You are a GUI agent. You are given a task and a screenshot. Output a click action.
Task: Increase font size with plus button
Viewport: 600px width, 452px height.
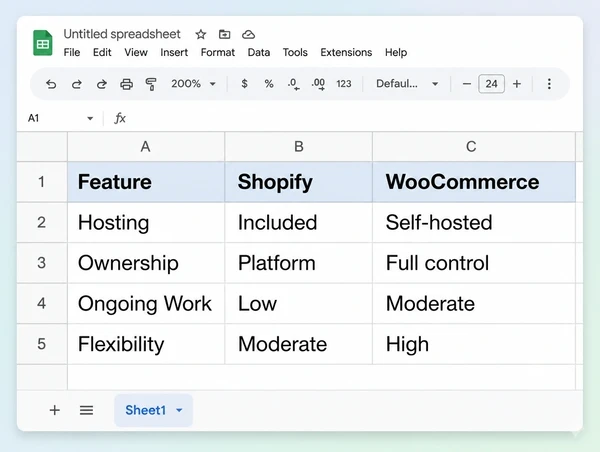coord(517,84)
